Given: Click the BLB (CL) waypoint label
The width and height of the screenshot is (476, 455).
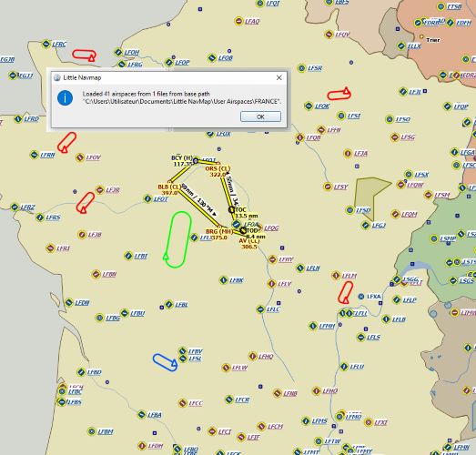Looking at the screenshot, I should pos(169,189).
